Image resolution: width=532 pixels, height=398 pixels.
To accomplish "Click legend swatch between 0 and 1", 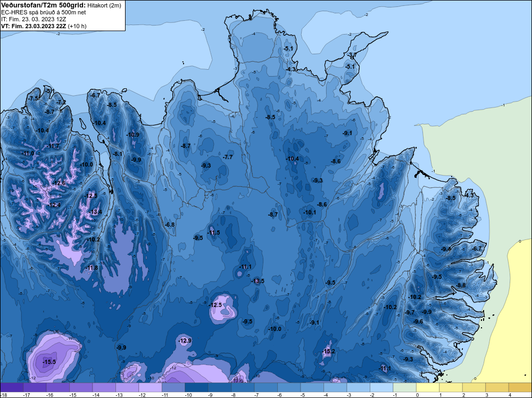I will point(428,387).
